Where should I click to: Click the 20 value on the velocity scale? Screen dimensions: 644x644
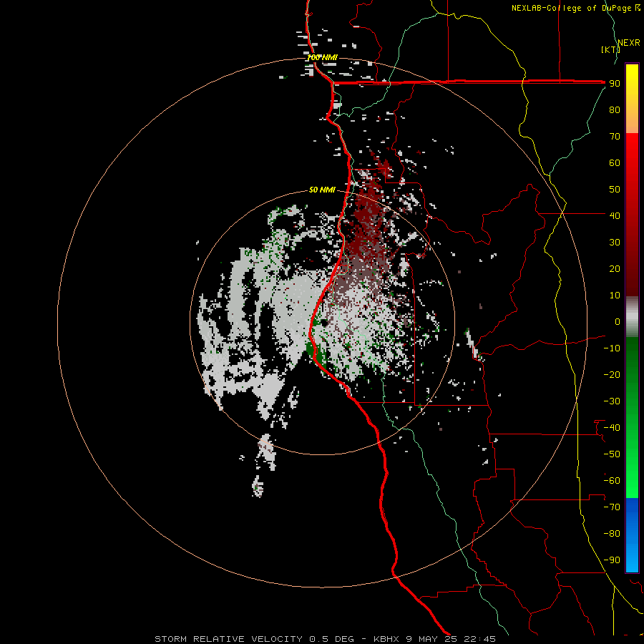coord(615,268)
